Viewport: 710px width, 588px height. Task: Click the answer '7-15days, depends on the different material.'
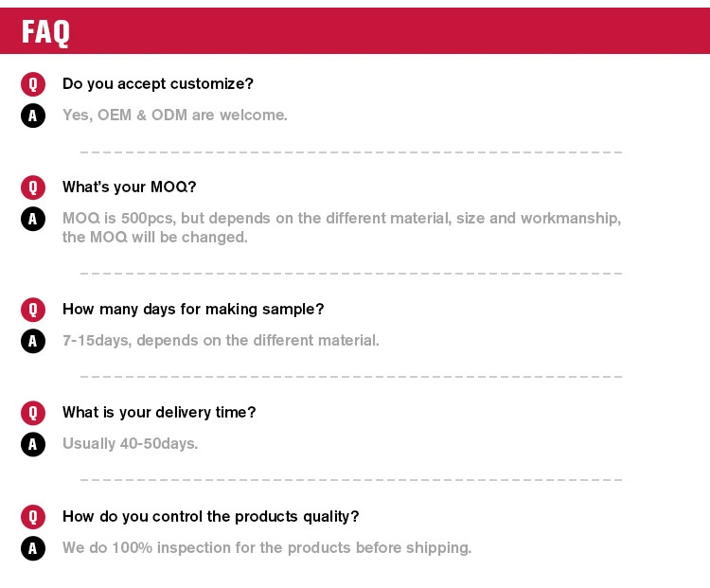(221, 340)
